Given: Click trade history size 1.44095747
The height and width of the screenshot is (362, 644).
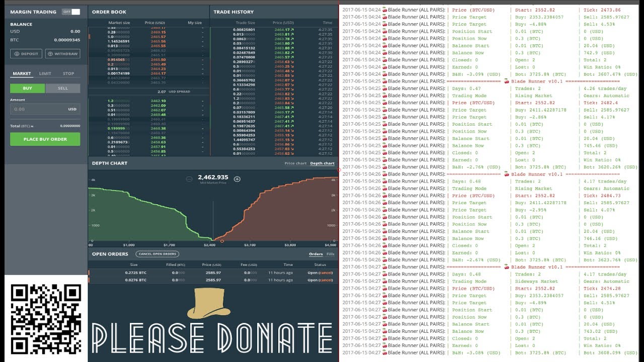Looking at the screenshot, I should click(x=244, y=140).
